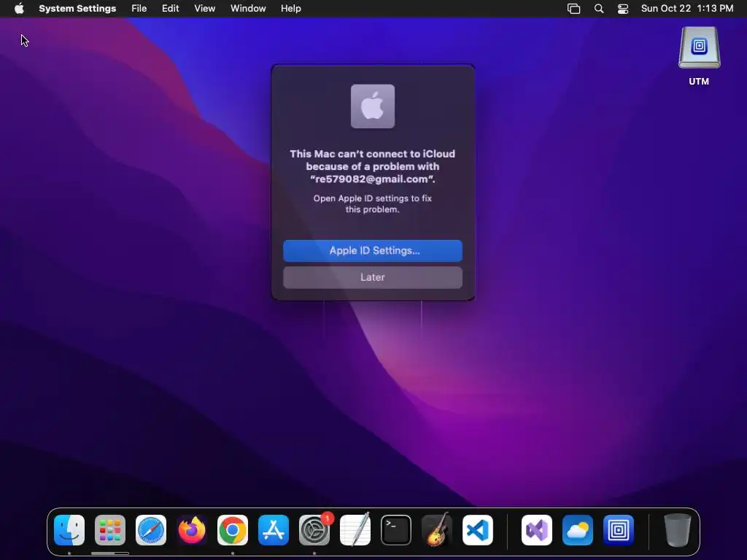Viewport: 747px width, 560px height.
Task: Open the Trash in the Dock
Action: tap(678, 530)
